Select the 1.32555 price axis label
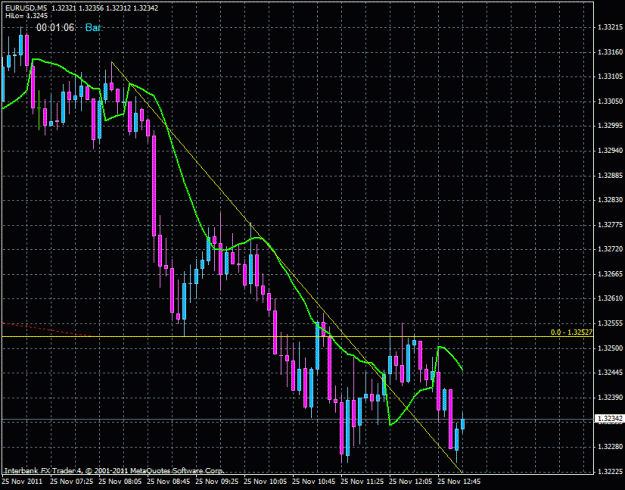The image size is (625, 490). pos(609,323)
